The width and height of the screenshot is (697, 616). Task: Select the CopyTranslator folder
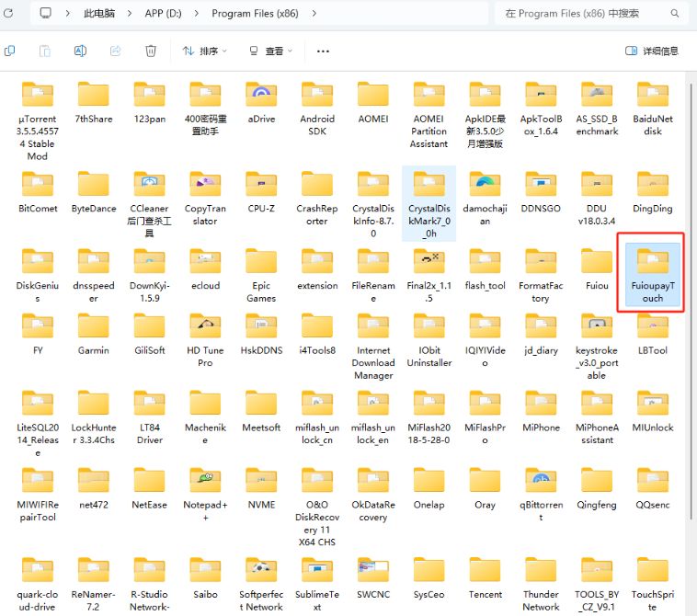[205, 198]
